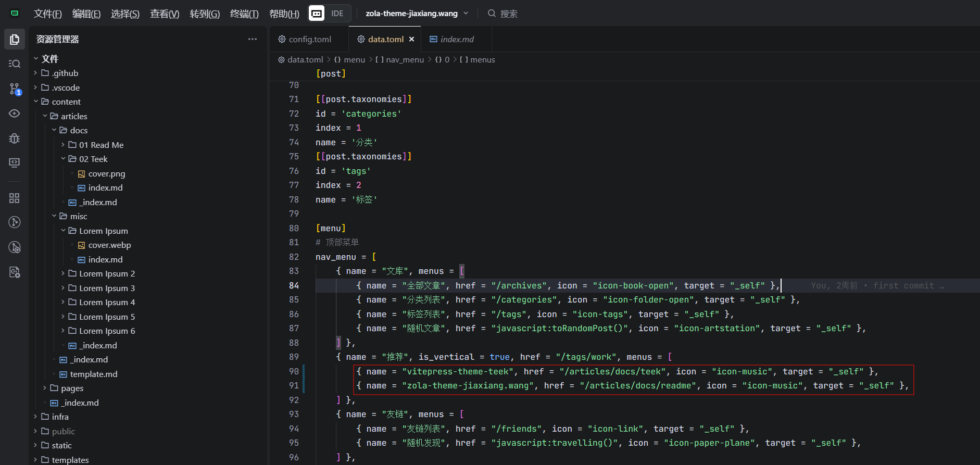Click the "/archives" href value on line 84
Viewport: 980px width, 465px height.
click(519, 285)
